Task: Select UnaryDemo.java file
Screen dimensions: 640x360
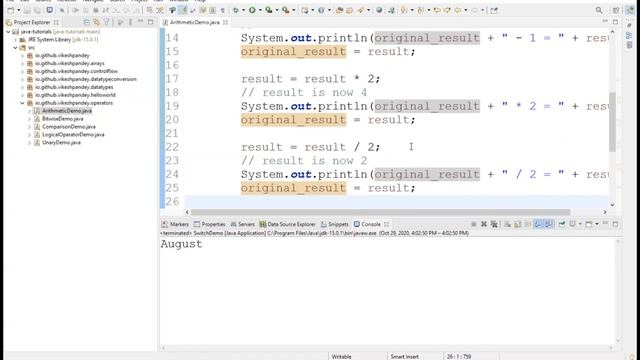Action: click(61, 142)
